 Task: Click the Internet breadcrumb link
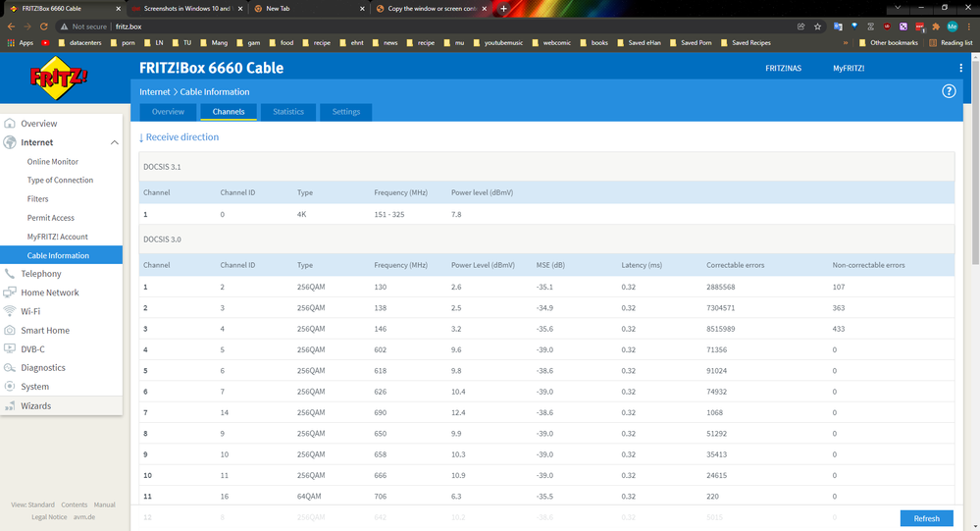pos(154,92)
